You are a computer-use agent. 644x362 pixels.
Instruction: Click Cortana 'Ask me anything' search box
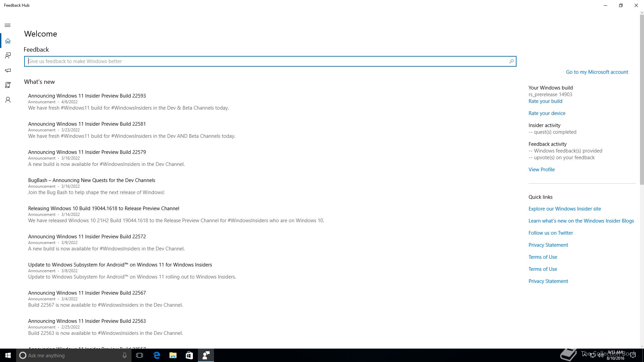pyautogui.click(x=73, y=355)
